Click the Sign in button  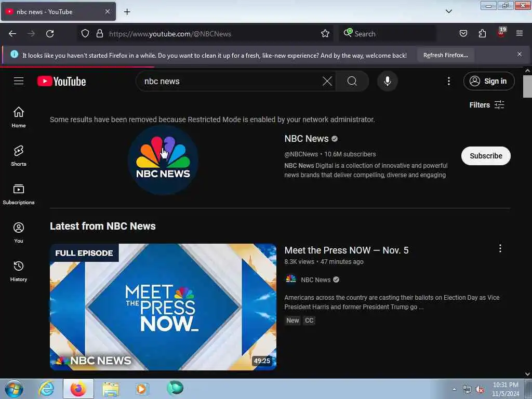[488, 81]
